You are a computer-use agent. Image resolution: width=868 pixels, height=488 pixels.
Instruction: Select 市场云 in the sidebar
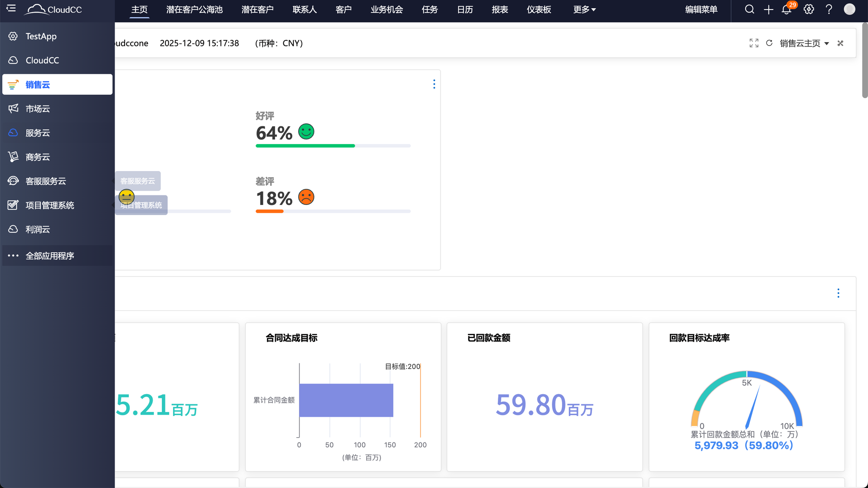tap(38, 109)
